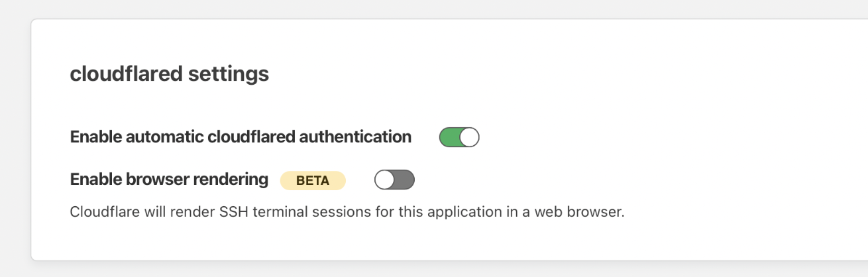Enable the browser rendering toggle

[x=394, y=180]
